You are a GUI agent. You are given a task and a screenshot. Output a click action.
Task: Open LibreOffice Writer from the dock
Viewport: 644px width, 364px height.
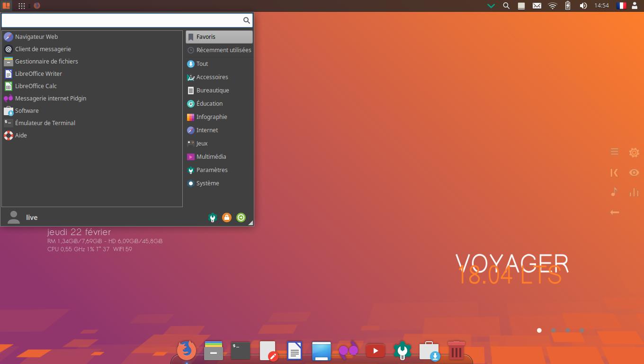[295, 351]
